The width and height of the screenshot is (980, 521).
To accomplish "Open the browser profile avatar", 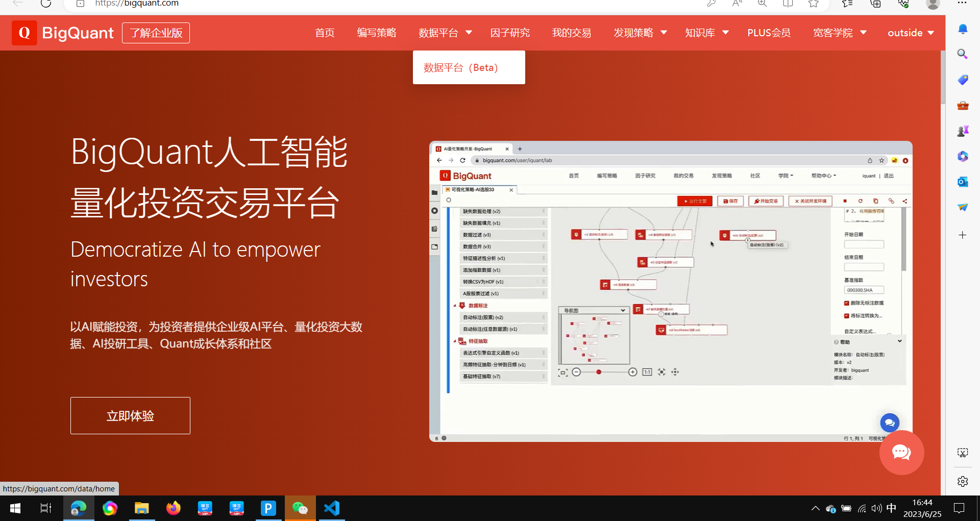I will click(933, 4).
